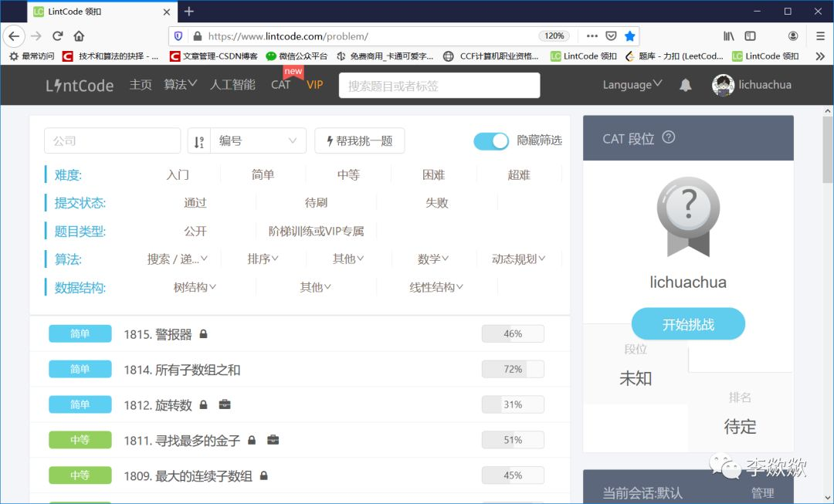Click the lichuachua profile avatar picture
The width and height of the screenshot is (834, 504).
[x=723, y=85]
